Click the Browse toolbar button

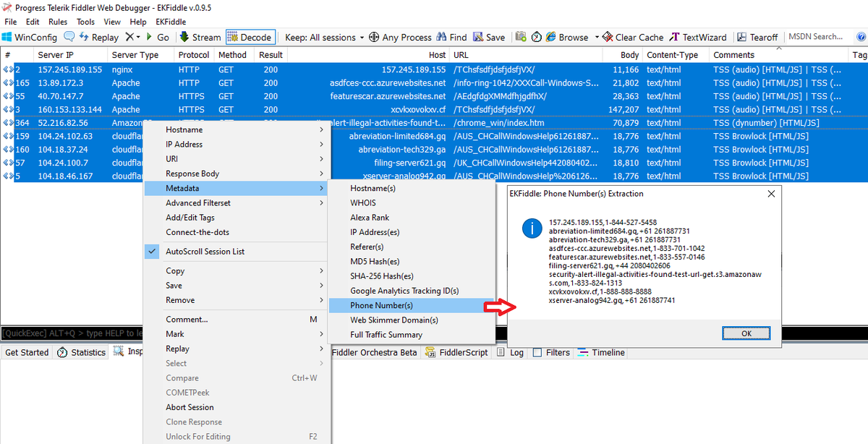tap(568, 37)
